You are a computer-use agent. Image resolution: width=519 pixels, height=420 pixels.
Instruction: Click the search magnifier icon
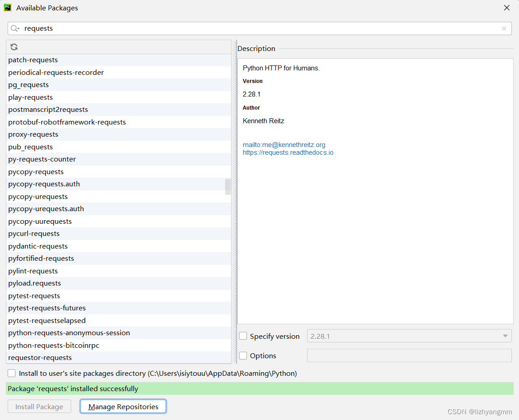(x=15, y=28)
